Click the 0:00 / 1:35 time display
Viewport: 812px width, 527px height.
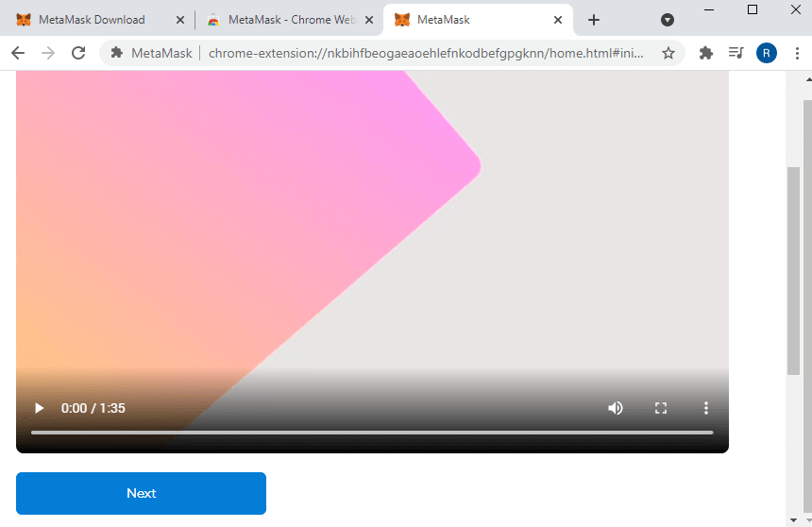[x=93, y=408]
